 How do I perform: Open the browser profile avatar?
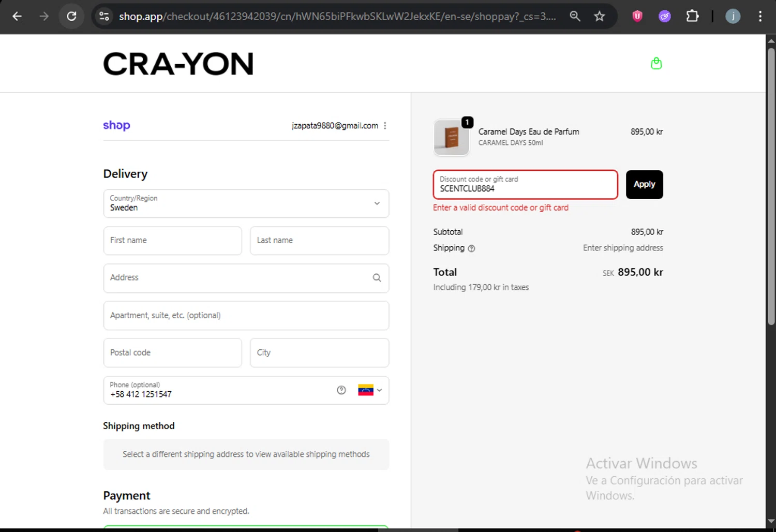coord(733,17)
